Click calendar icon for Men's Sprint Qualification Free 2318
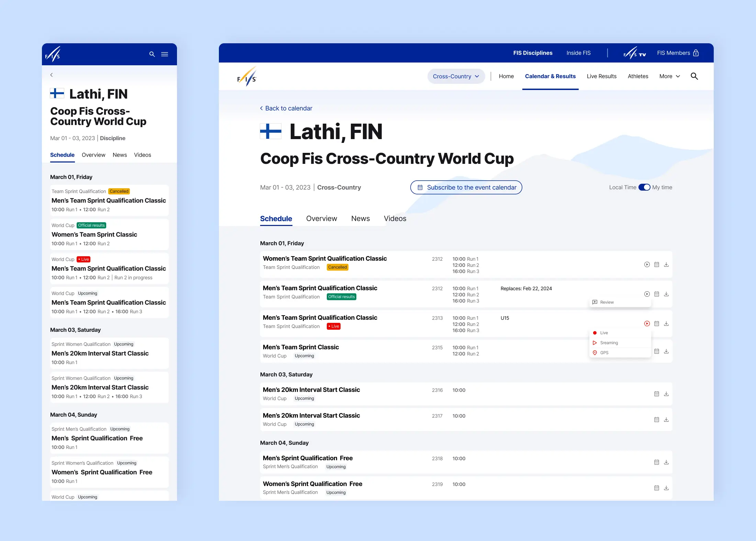This screenshot has width=756, height=541. 656,462
